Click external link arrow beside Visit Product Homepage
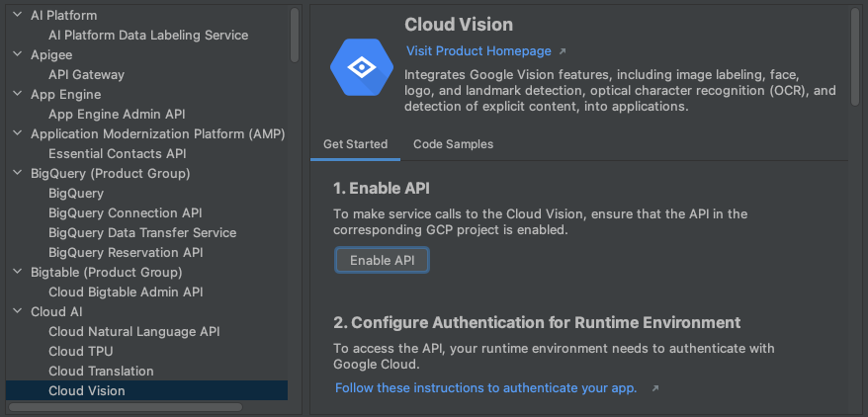 [x=563, y=51]
